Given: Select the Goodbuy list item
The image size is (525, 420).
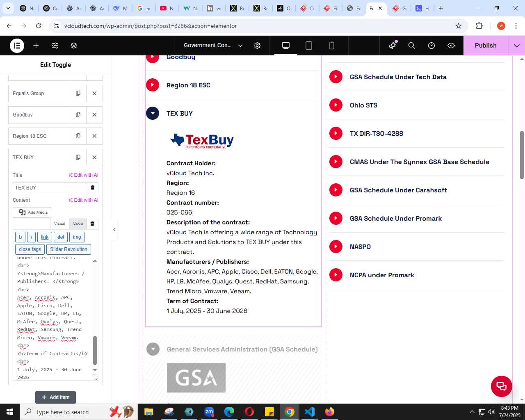Looking at the screenshot, I should click(39, 115).
